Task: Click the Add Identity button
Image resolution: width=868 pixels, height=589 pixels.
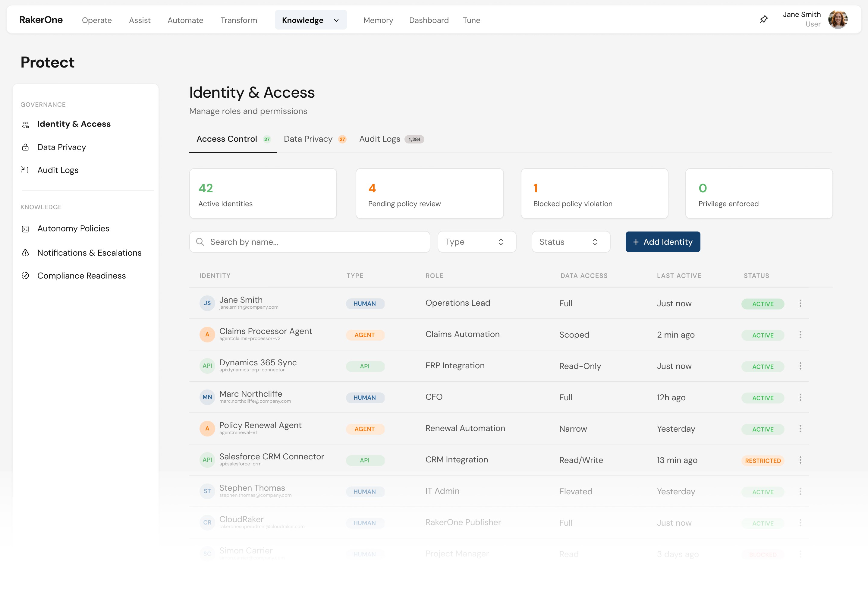Action: tap(662, 242)
